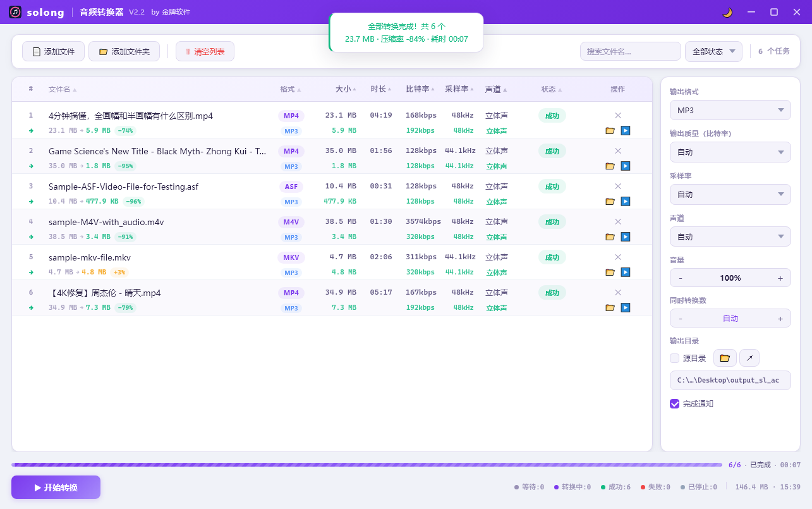The image size is (812, 509).
Task: Enable the 源目录 checkbox
Action: point(674,358)
